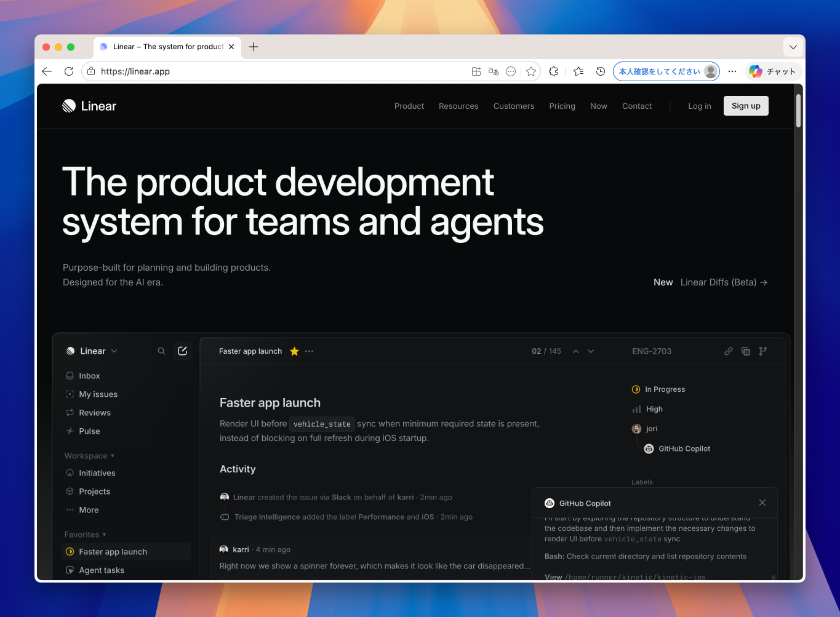
Task: Open the Copilot チャット button
Action: click(x=773, y=71)
